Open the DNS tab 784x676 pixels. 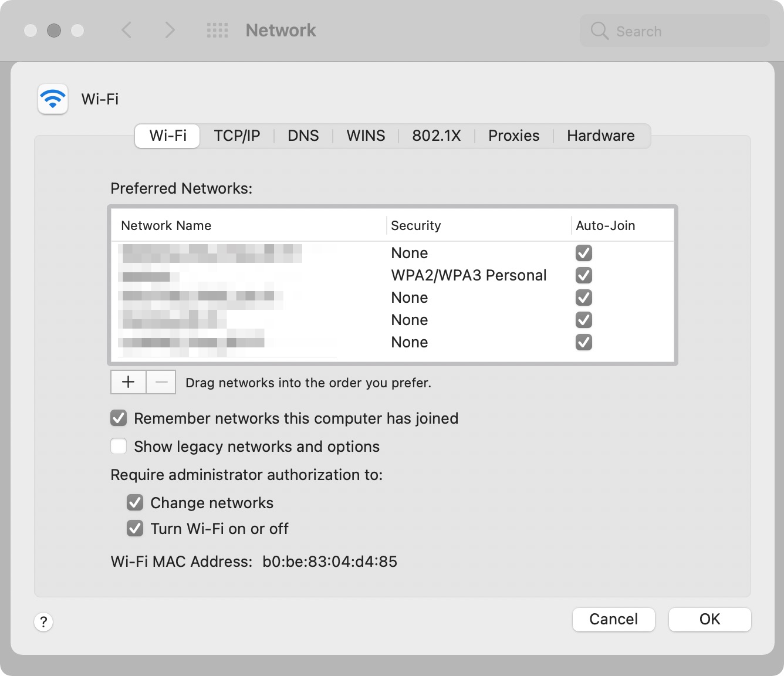303,136
